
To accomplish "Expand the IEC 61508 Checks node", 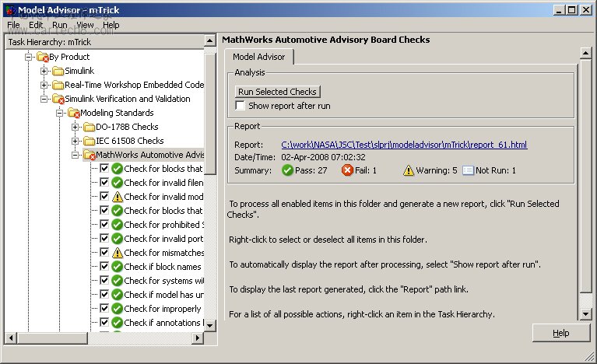I will [x=75, y=141].
